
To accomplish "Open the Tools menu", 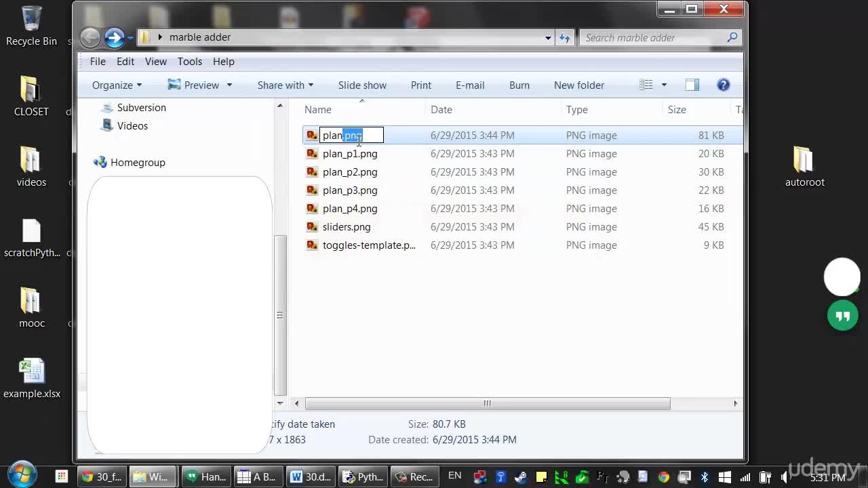I will pyautogui.click(x=190, y=62).
